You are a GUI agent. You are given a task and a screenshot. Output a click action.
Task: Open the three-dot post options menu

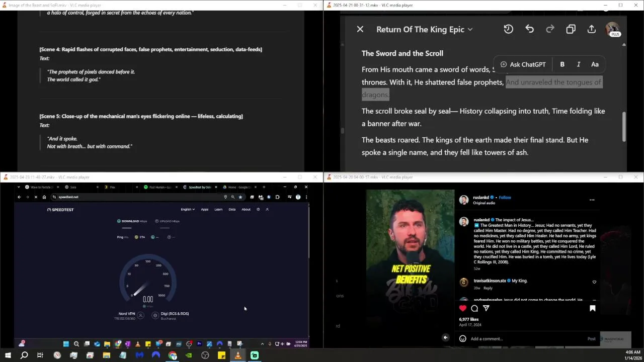592,200
